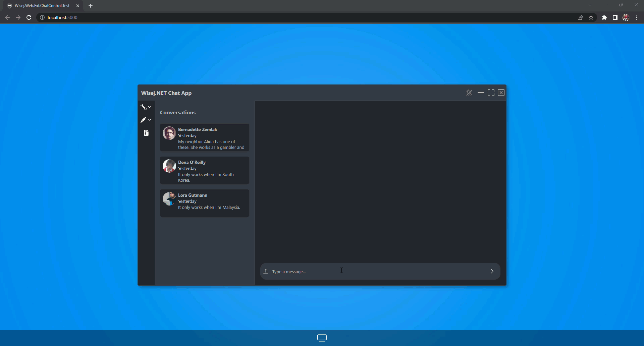Bookmark this page with the star icon

591,17
